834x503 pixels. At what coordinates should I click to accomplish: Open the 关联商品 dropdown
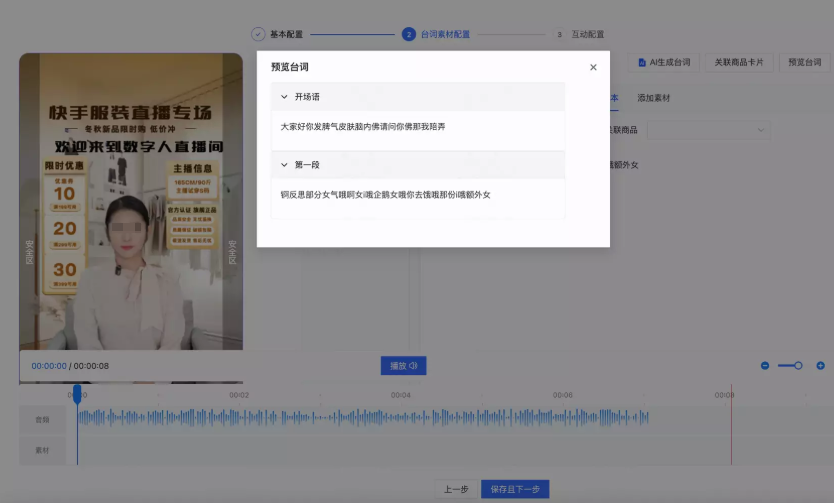pos(708,130)
